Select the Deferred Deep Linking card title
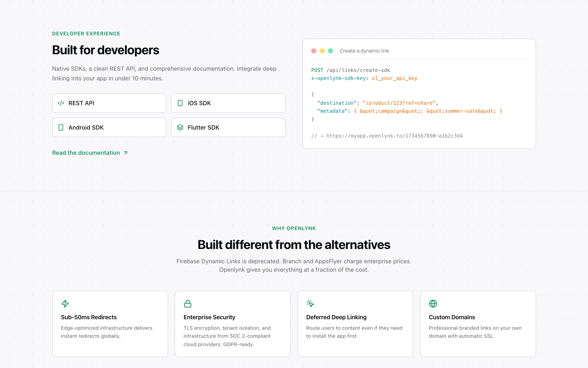This screenshot has width=588, height=368. pyautogui.click(x=336, y=317)
